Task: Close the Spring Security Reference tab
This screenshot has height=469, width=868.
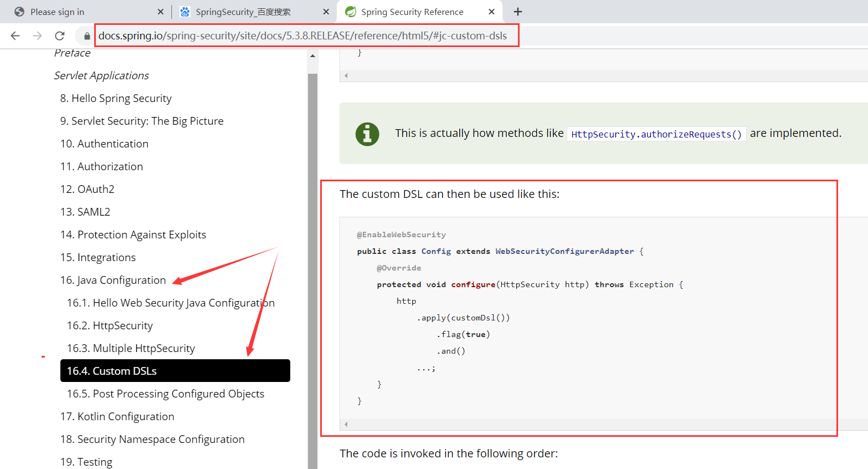Action: [x=491, y=12]
